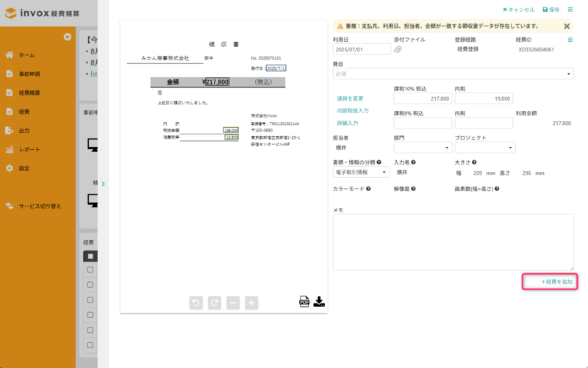Click the ¥217,800 amount on receipt
This screenshot has width=588, height=368.
click(x=215, y=82)
